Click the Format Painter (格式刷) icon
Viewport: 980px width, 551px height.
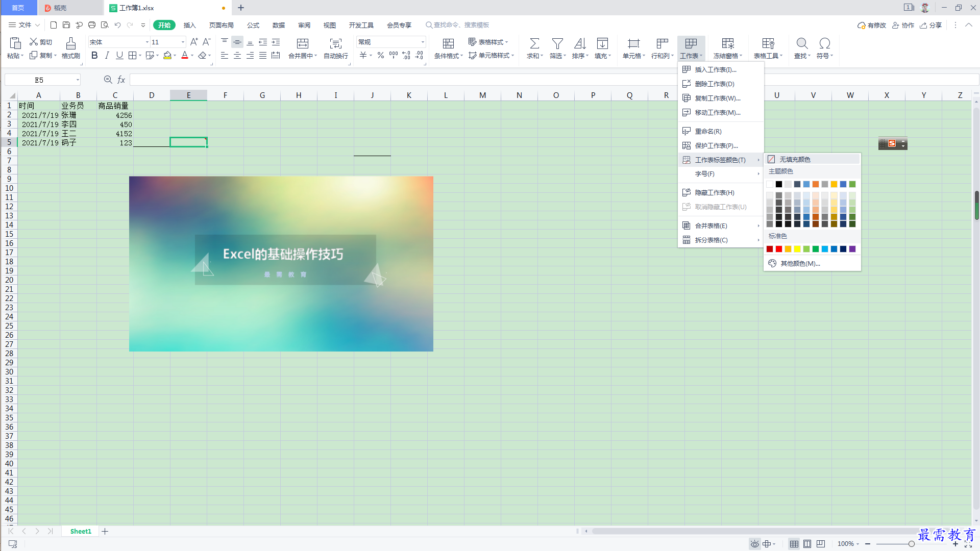coord(71,43)
